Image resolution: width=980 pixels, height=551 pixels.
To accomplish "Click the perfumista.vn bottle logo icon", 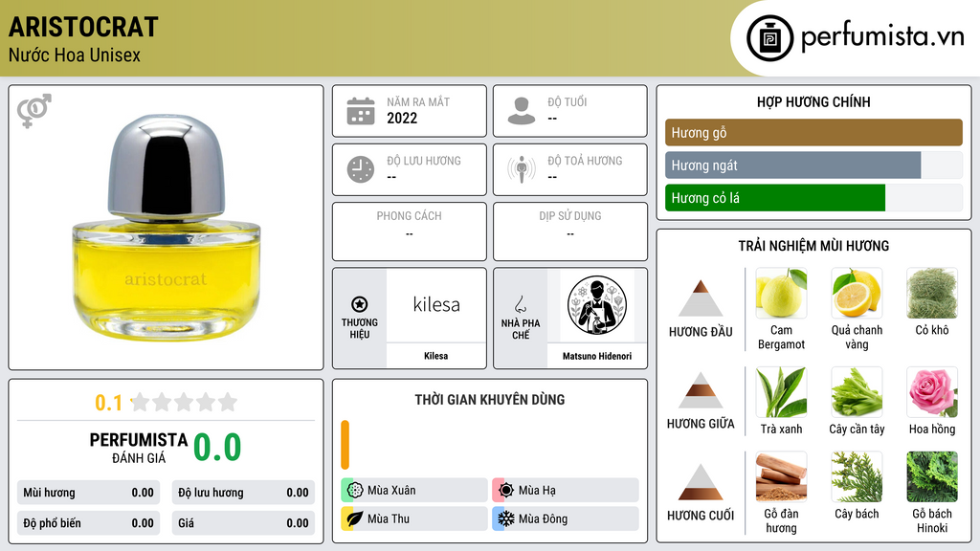I will pos(769,38).
